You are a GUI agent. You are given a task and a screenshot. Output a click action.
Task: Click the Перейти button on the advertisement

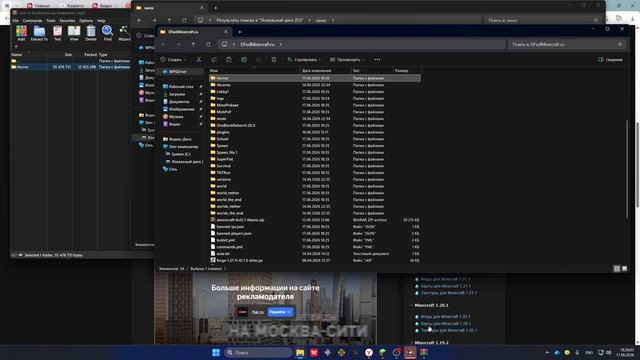tap(280, 312)
